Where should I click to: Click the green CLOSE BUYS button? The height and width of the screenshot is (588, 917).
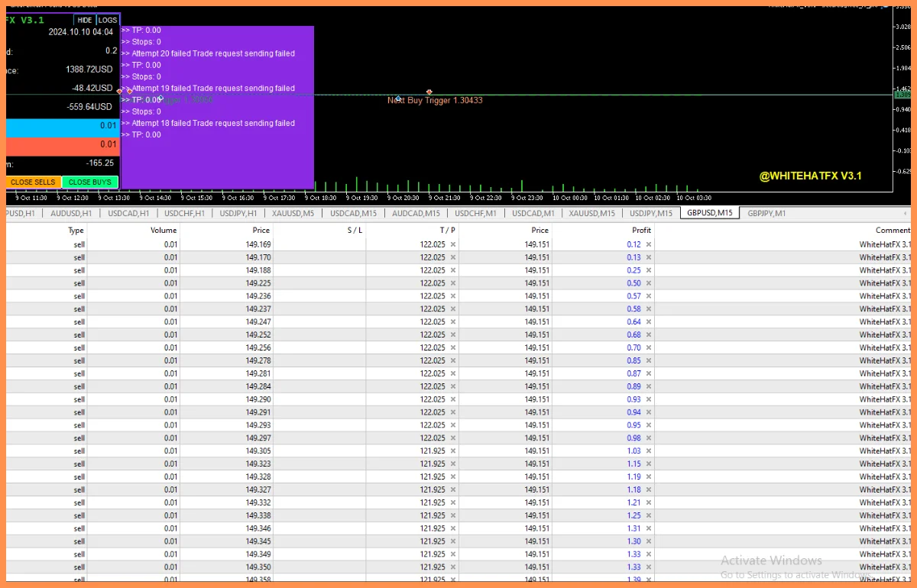90,182
